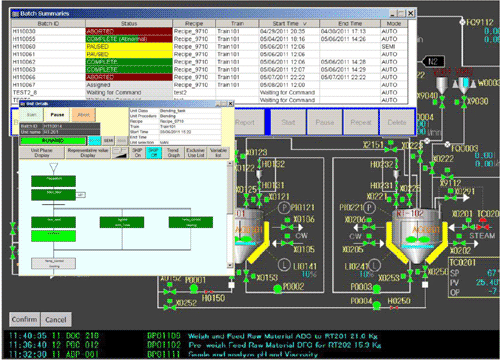Select batch row H110067 with Assigned status
This screenshot has width=500, height=360.
click(209, 85)
